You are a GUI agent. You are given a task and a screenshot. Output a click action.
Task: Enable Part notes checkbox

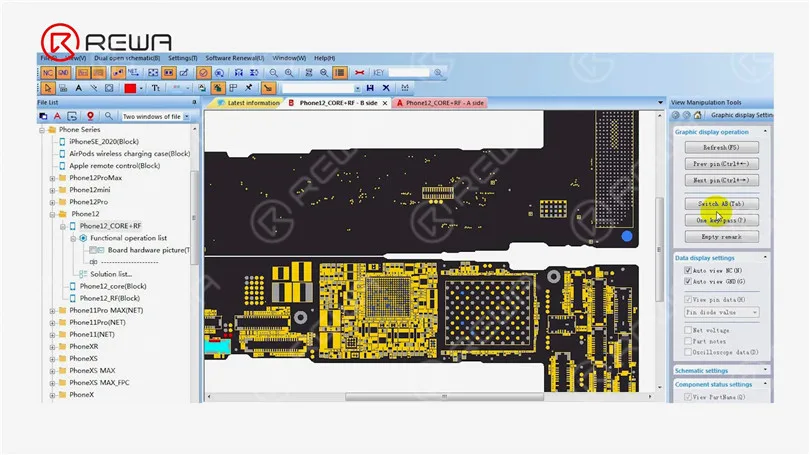click(x=688, y=341)
